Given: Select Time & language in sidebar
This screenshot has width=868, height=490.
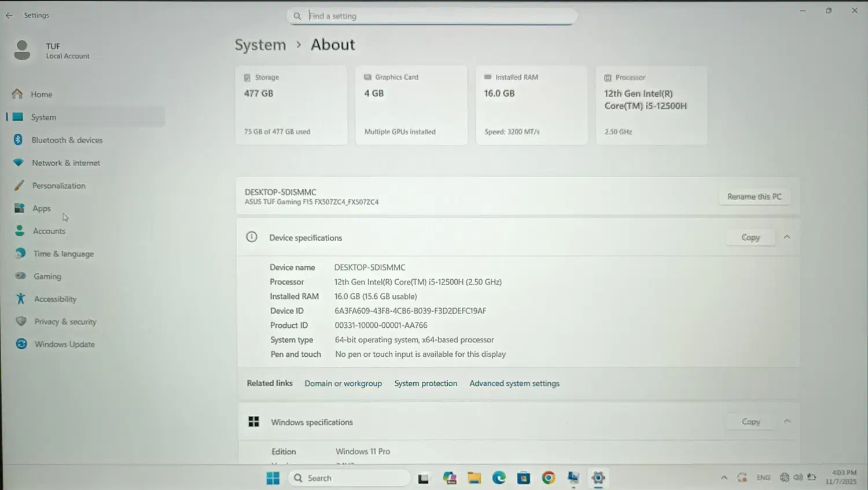Looking at the screenshot, I should [63, 254].
